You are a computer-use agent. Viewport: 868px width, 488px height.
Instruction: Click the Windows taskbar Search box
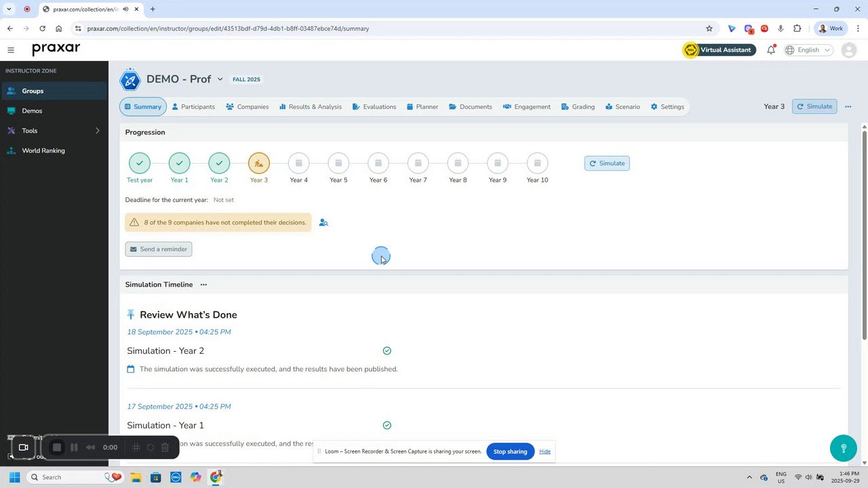[x=75, y=477]
